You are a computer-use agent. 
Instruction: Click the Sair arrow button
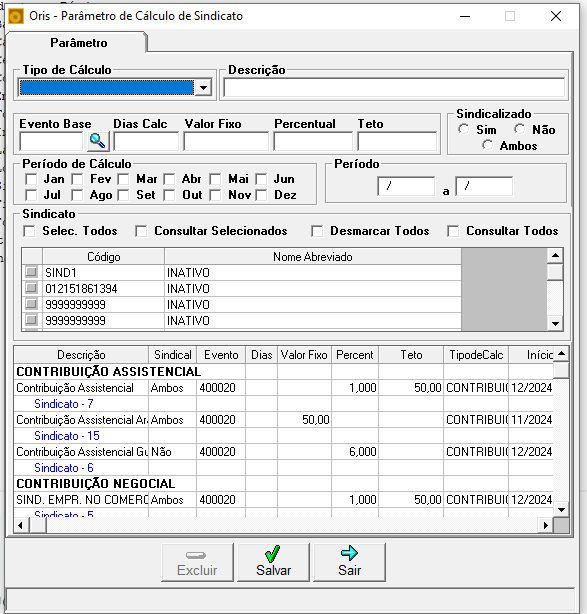tap(349, 562)
